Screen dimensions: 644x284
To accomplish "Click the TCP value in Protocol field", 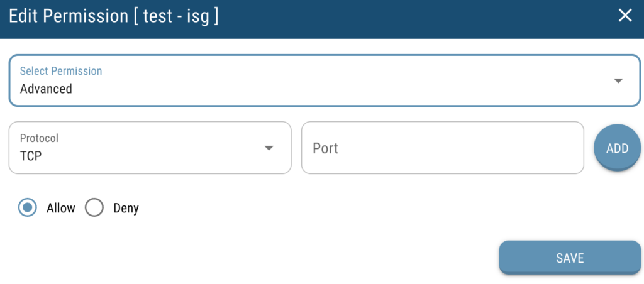I will [31, 156].
